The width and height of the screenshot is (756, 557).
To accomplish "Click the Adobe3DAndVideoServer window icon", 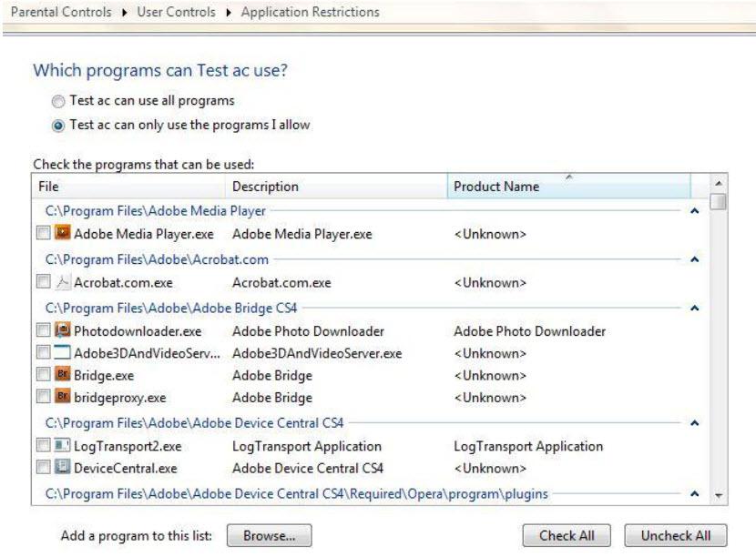I will tap(62, 353).
